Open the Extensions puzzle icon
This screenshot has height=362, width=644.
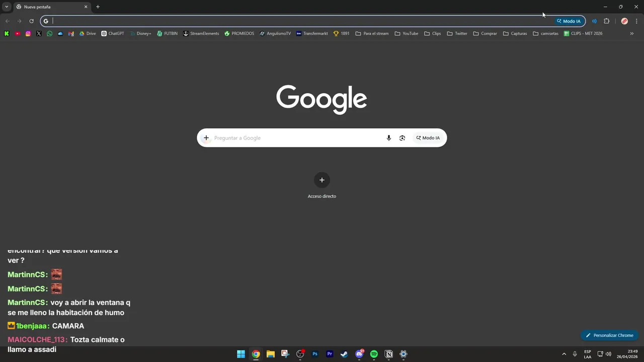point(606,21)
